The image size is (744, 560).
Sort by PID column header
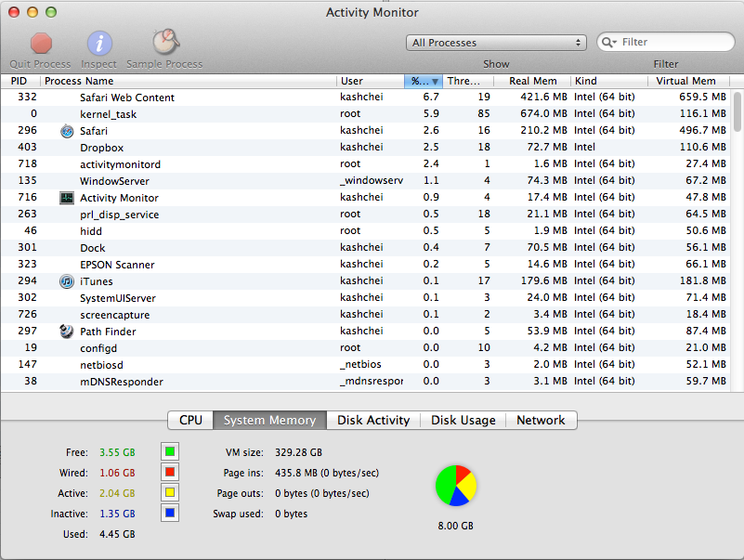[x=20, y=81]
